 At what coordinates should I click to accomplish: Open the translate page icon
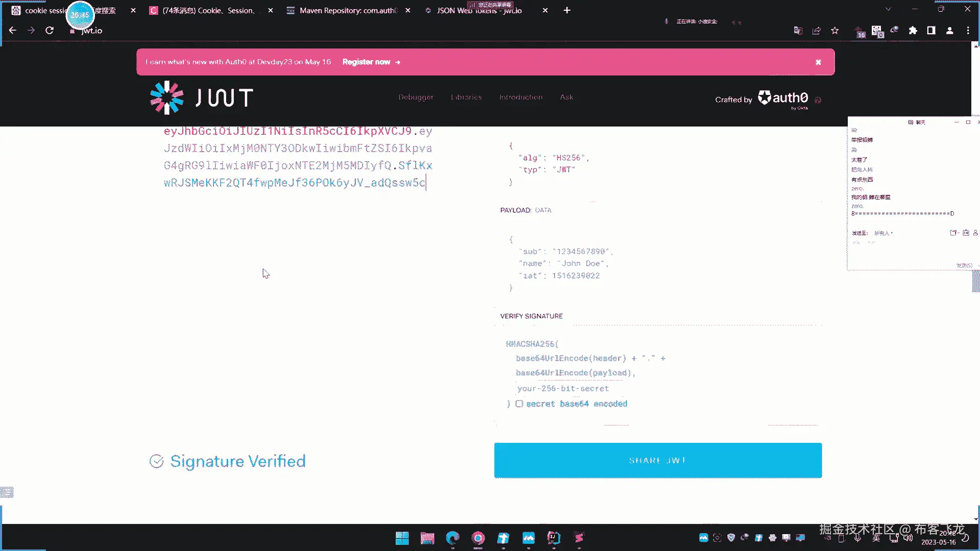tap(798, 31)
